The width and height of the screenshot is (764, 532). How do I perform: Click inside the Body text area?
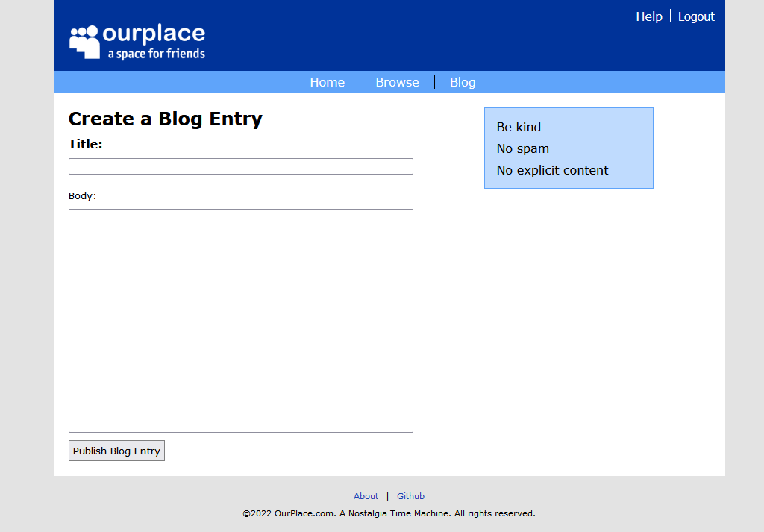click(x=240, y=321)
